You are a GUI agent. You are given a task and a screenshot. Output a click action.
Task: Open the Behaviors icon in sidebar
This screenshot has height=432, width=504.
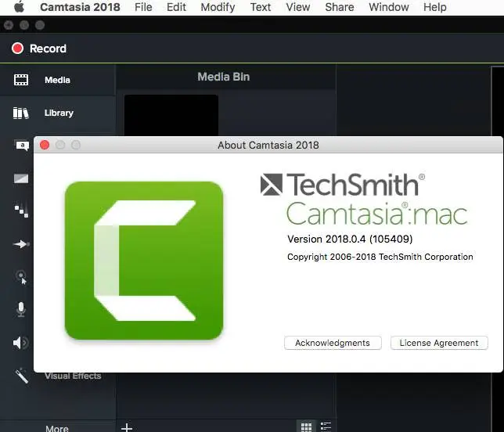click(22, 211)
